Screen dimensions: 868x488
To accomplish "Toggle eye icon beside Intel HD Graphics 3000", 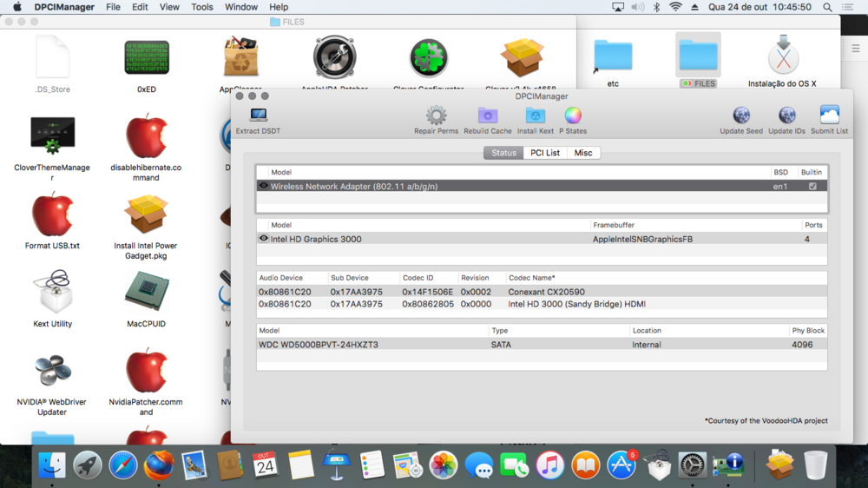I will (x=264, y=239).
